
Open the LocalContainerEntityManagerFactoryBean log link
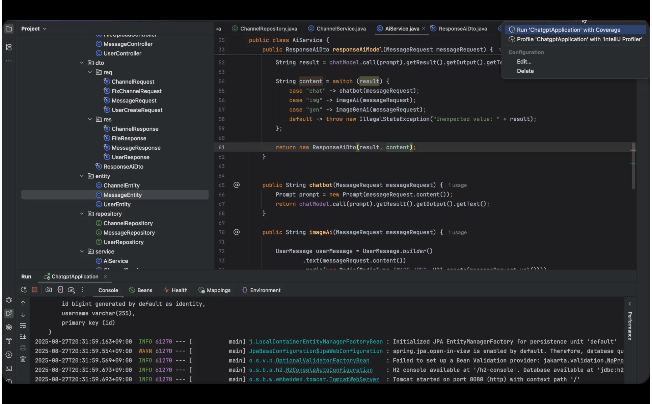click(316, 342)
